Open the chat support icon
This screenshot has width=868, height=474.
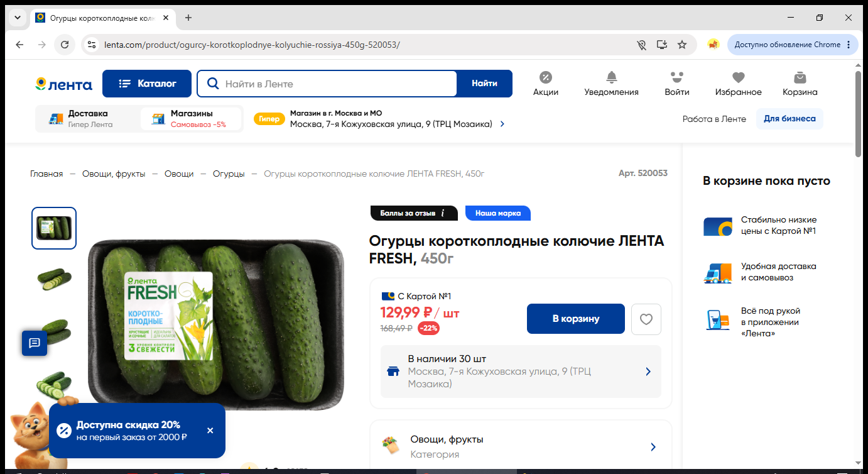[35, 343]
